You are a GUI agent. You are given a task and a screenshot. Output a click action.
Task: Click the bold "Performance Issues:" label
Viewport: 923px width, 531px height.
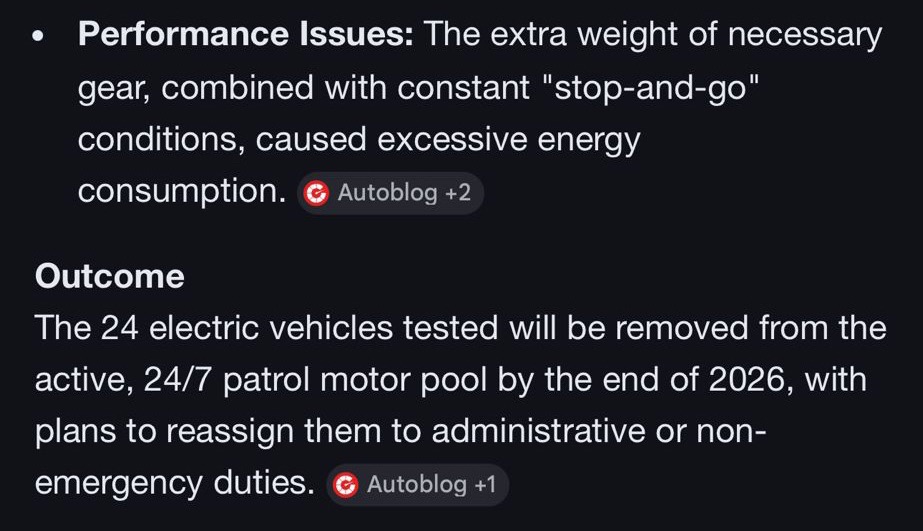245,36
